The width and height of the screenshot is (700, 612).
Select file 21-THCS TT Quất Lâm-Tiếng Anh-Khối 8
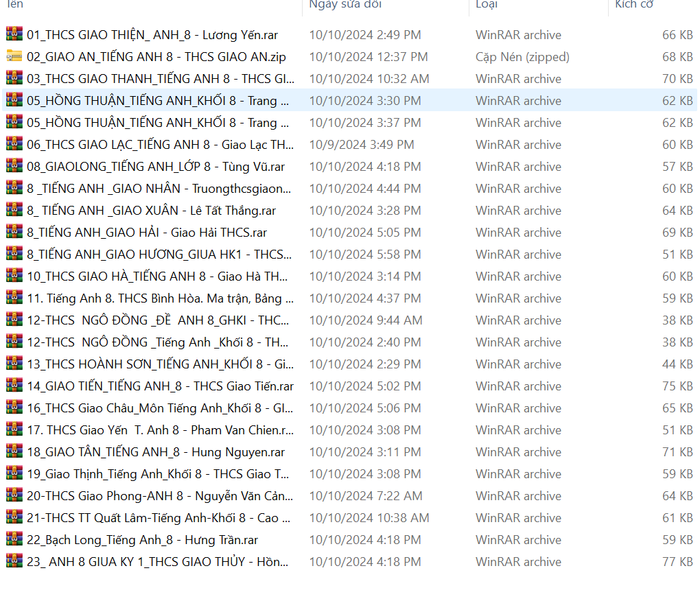158,518
